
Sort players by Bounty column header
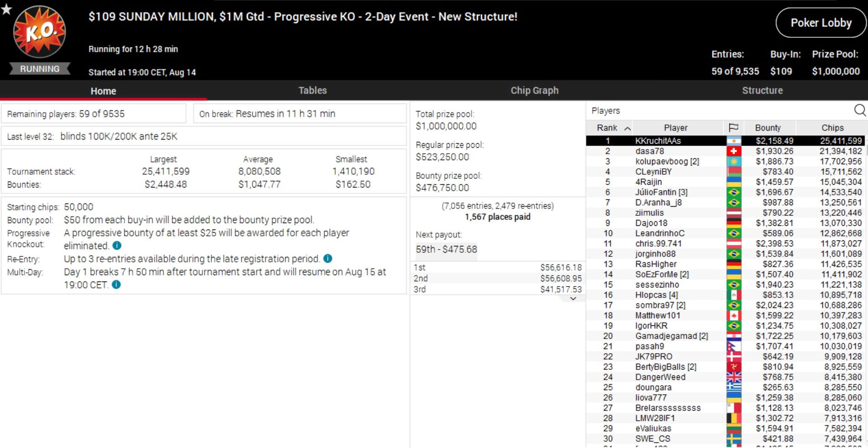coord(768,128)
